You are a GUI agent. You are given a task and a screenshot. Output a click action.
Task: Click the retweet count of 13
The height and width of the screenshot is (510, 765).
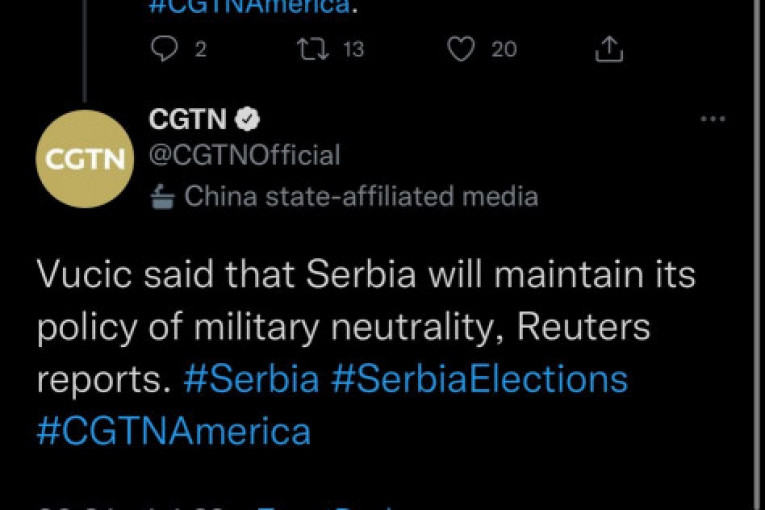[x=354, y=49]
